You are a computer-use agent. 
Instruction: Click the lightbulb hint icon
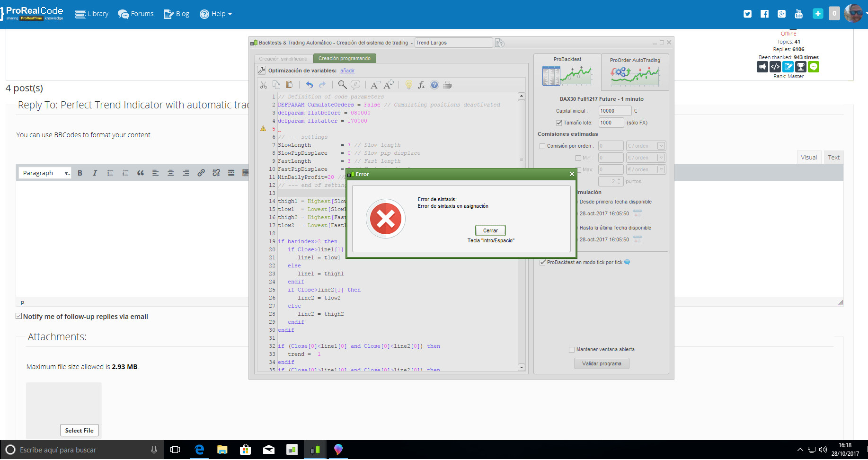(x=408, y=85)
